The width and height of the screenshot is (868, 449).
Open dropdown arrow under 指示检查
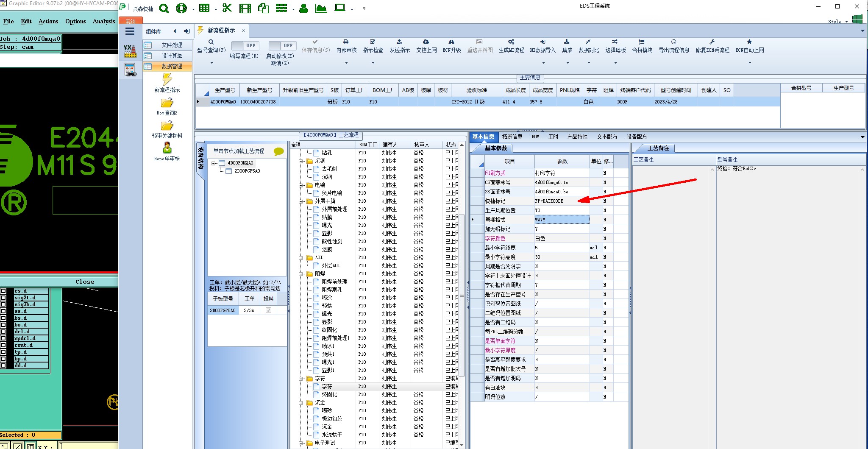click(x=373, y=63)
